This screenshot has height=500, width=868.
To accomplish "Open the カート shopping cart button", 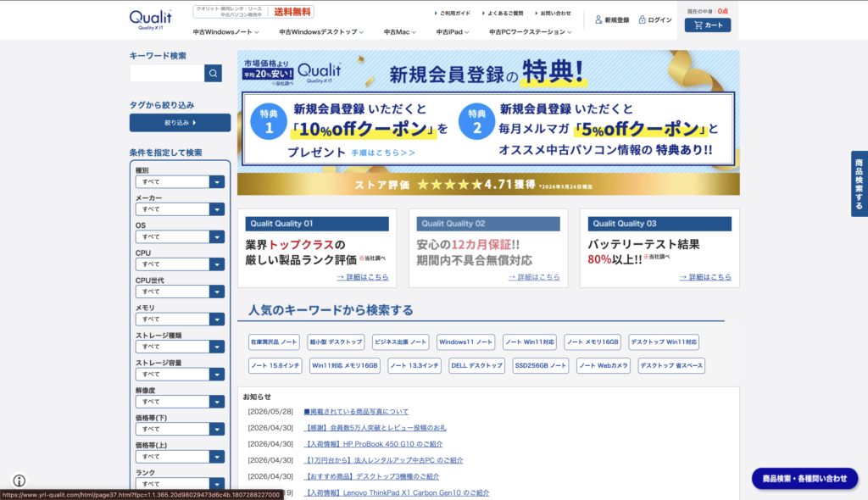I will (708, 25).
